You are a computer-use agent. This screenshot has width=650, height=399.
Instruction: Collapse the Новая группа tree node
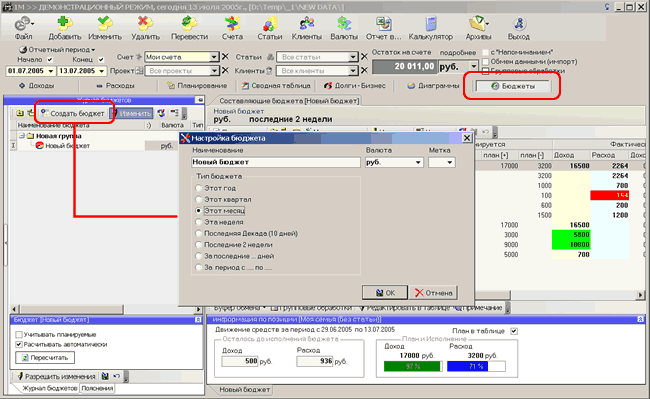point(21,136)
